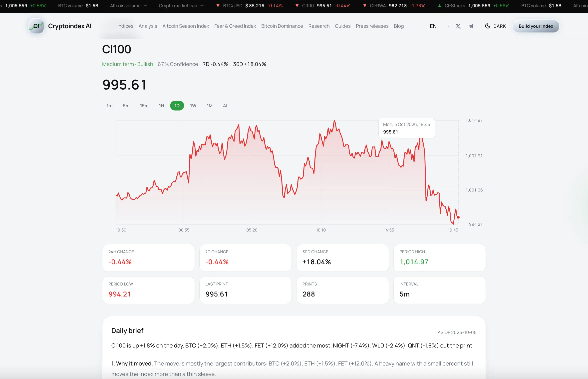Image resolution: width=588 pixels, height=379 pixels.
Task: Click the 30D CHANGE +18.04% card
Action: point(342,258)
